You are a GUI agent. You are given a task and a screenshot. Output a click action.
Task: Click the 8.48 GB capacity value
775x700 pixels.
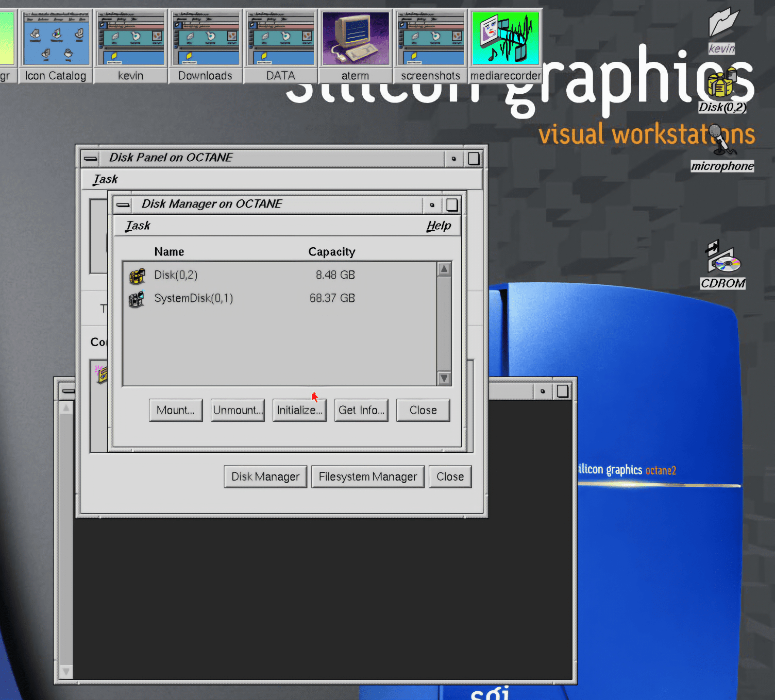tap(335, 275)
